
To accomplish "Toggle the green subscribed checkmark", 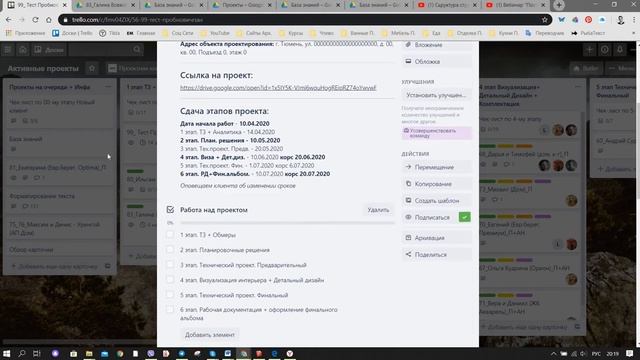I will (x=464, y=217).
